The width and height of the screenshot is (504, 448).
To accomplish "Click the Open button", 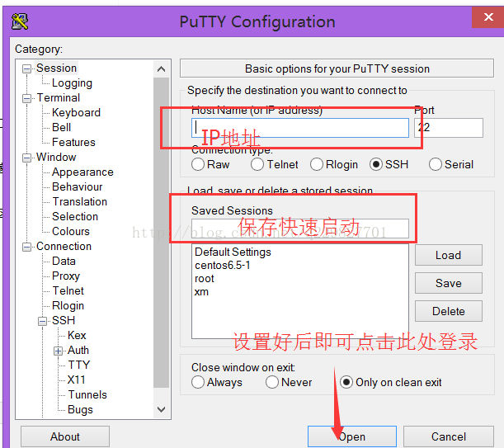I will tap(352, 436).
